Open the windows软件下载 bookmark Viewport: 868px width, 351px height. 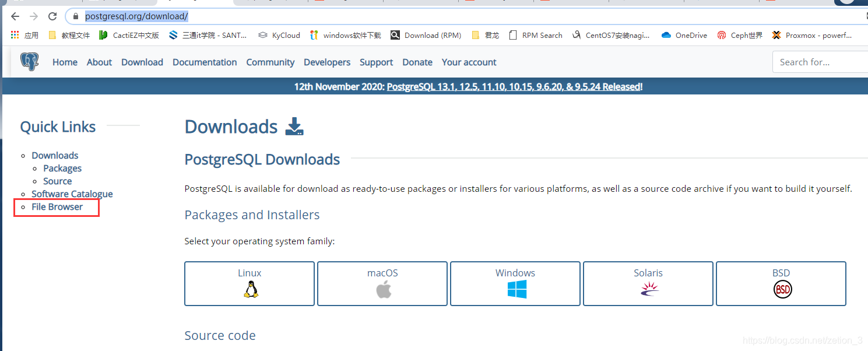pos(345,35)
